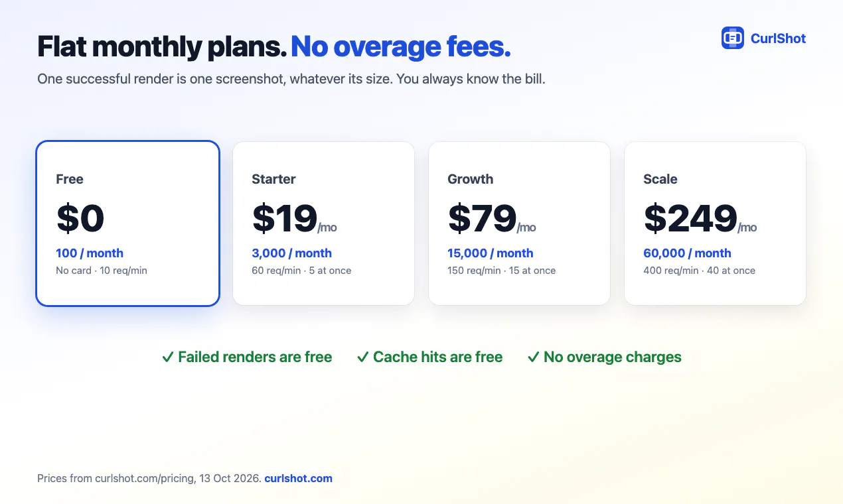Click the No overage fees heading text
843x504 pixels.
[x=401, y=47]
